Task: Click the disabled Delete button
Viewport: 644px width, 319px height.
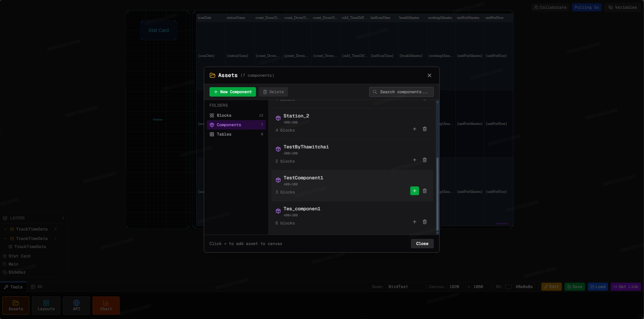Action: (273, 92)
